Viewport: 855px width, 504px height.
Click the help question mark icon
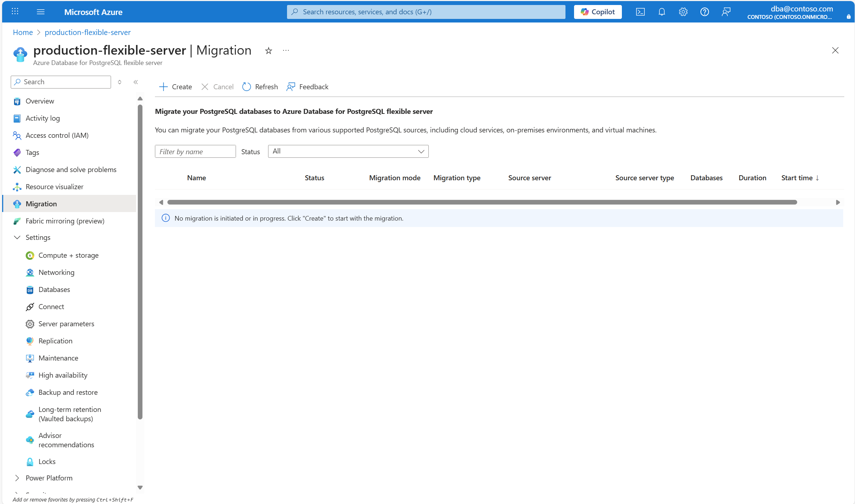tap(704, 12)
